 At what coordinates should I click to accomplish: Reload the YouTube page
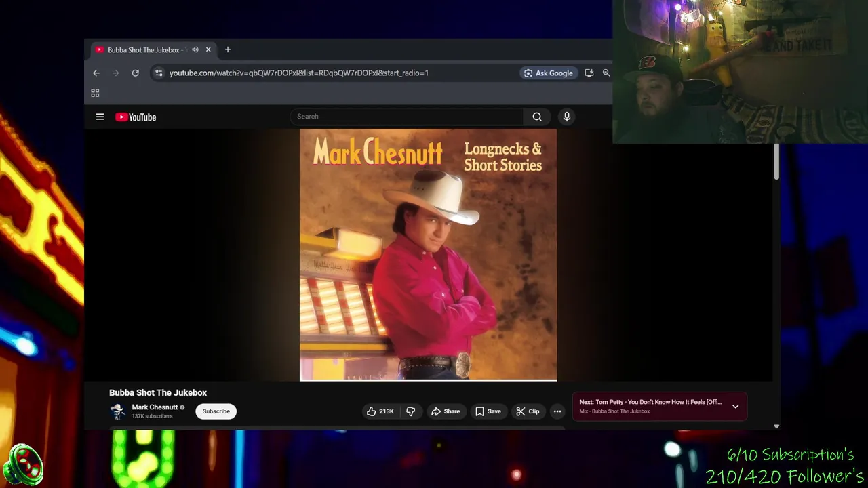click(136, 73)
